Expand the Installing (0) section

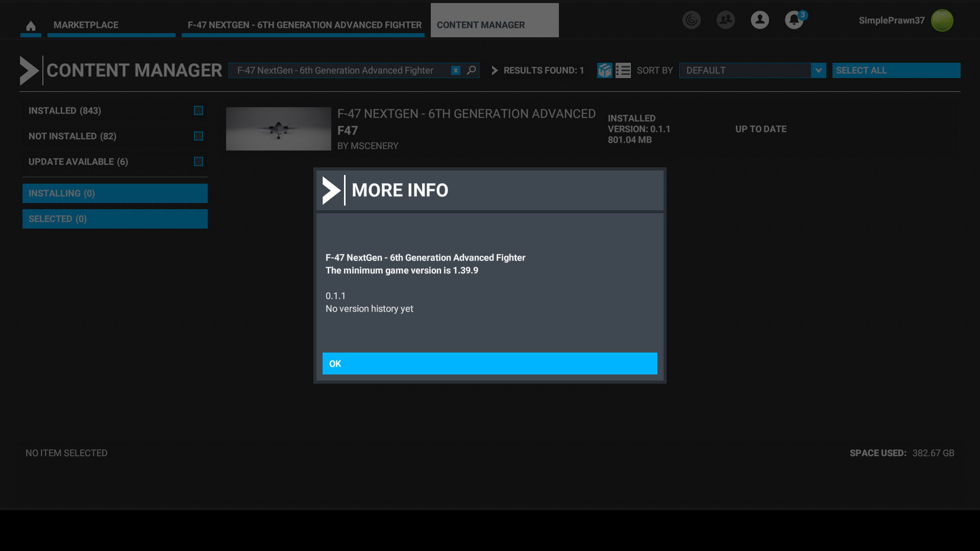point(115,193)
